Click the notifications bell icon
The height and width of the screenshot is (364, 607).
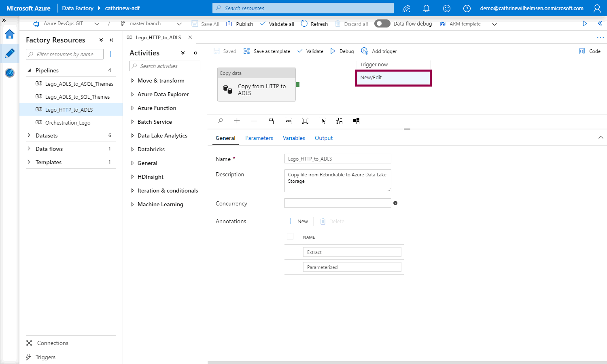coord(426,8)
